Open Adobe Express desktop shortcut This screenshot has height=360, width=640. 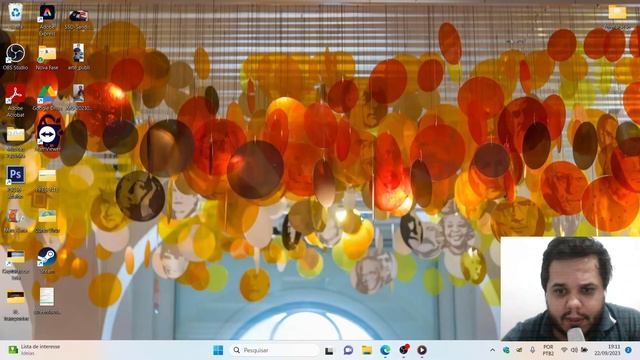point(47,13)
